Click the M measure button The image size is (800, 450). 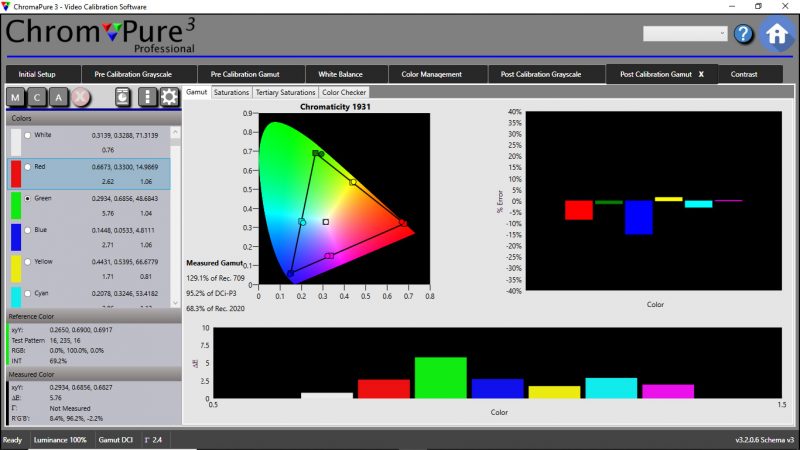[x=17, y=97]
